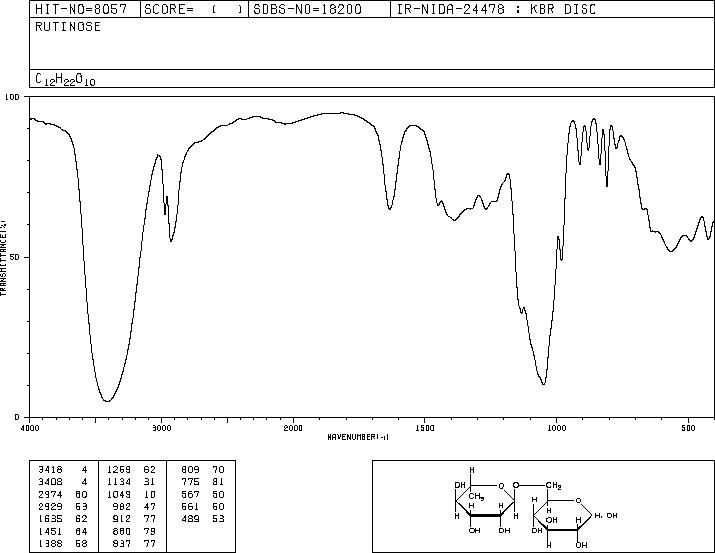Click the 1049 row in the peak table
715x553 pixels.
click(131, 494)
